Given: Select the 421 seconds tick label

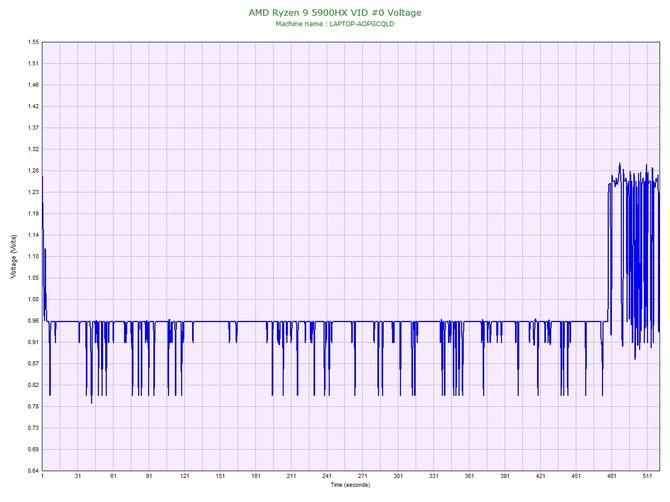Looking at the screenshot, I should pos(541,476).
